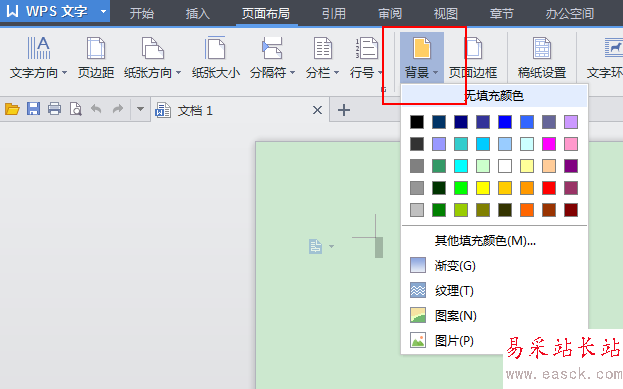Open the Page Margins (页边距) tool
This screenshot has height=389, width=623.
[96, 58]
